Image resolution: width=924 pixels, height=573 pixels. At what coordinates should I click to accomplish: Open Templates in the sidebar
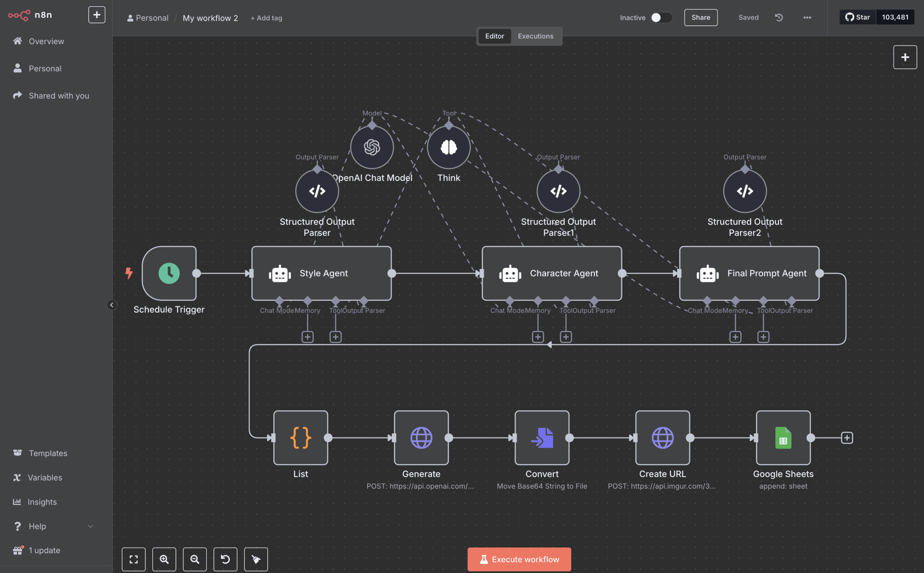pos(48,453)
